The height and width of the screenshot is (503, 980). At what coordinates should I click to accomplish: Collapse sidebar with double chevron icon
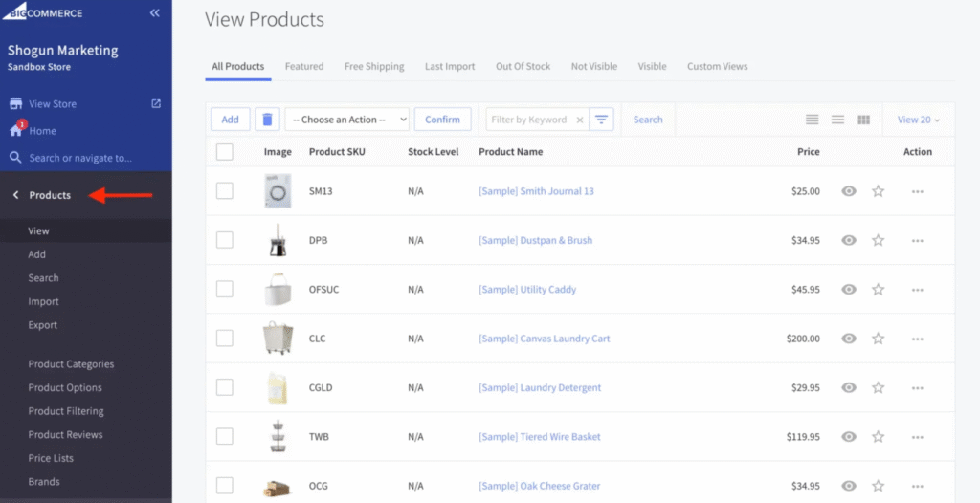click(x=155, y=13)
